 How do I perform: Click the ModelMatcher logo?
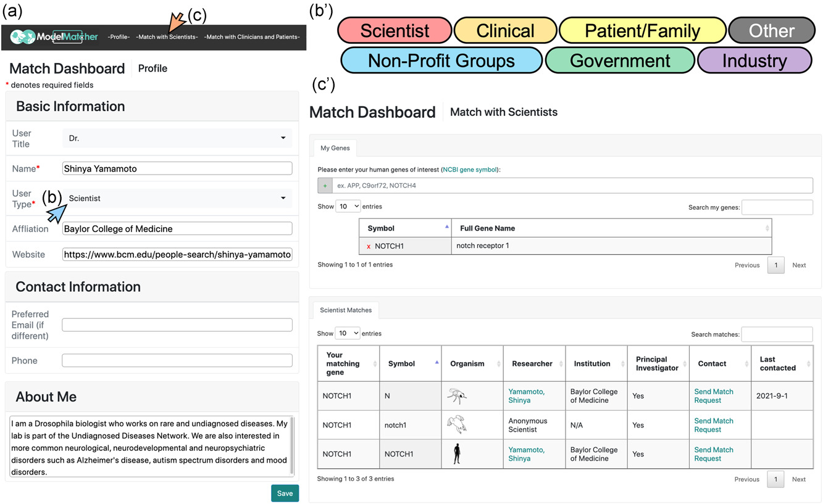[54, 37]
